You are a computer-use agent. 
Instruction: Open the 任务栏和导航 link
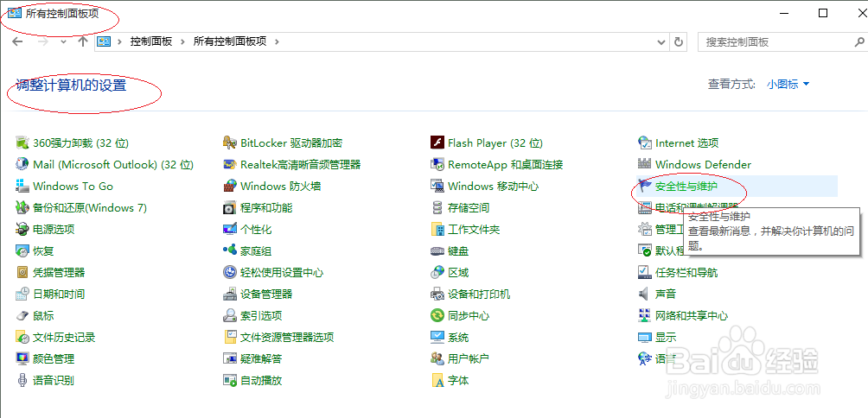(686, 273)
